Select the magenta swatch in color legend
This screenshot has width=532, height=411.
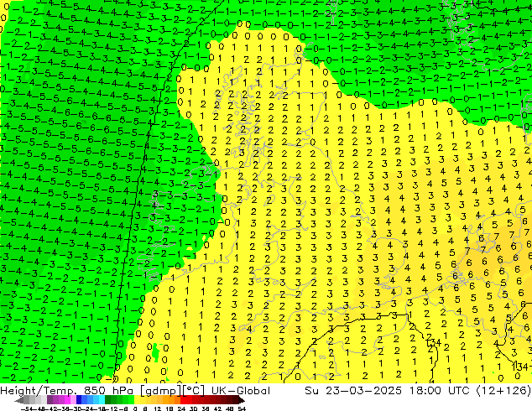tap(67, 400)
